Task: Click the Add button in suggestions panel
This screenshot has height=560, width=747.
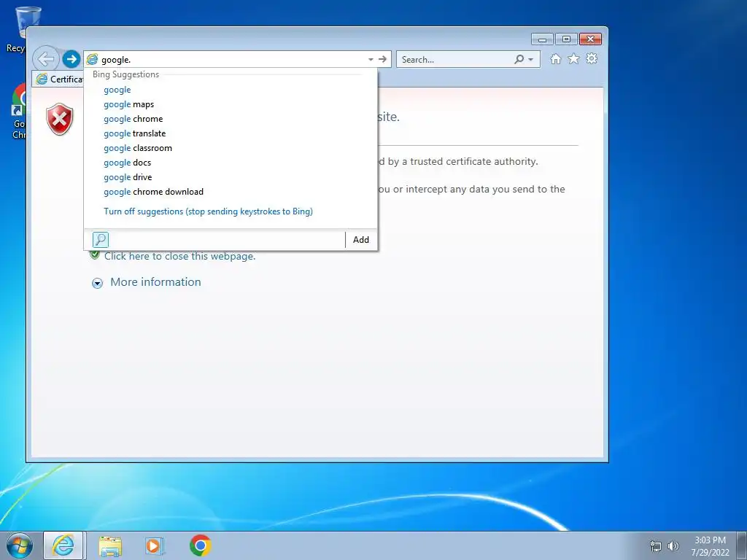Action: tap(361, 239)
